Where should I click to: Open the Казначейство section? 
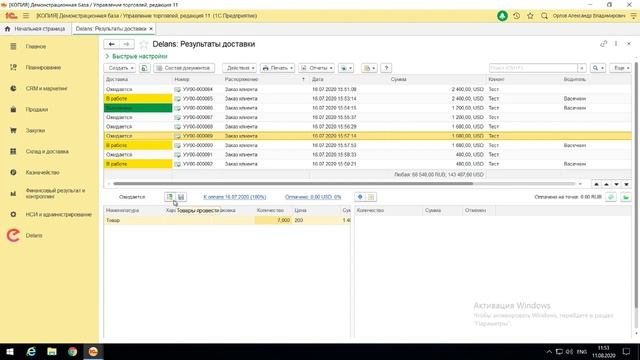[x=42, y=173]
